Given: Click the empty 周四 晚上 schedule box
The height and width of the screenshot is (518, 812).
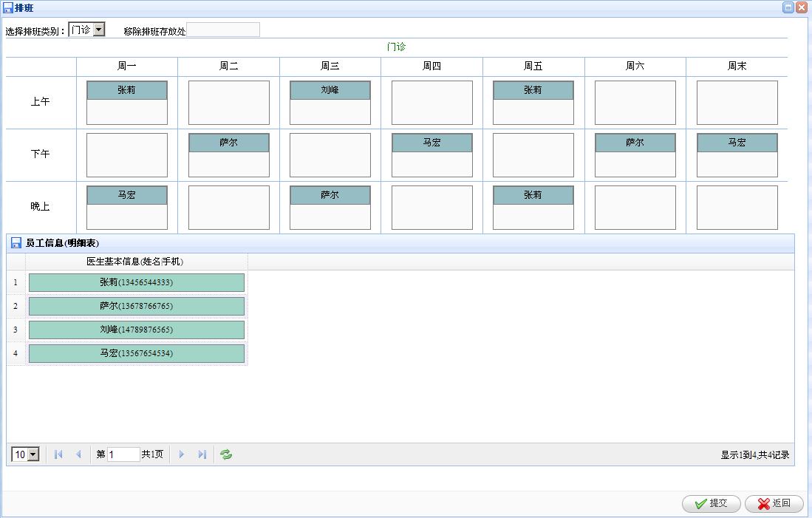Looking at the screenshot, I should [x=432, y=208].
